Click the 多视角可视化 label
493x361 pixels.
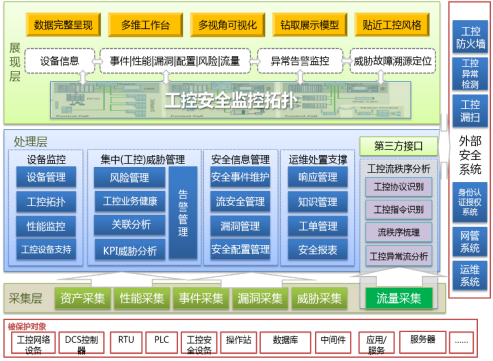tap(228, 25)
